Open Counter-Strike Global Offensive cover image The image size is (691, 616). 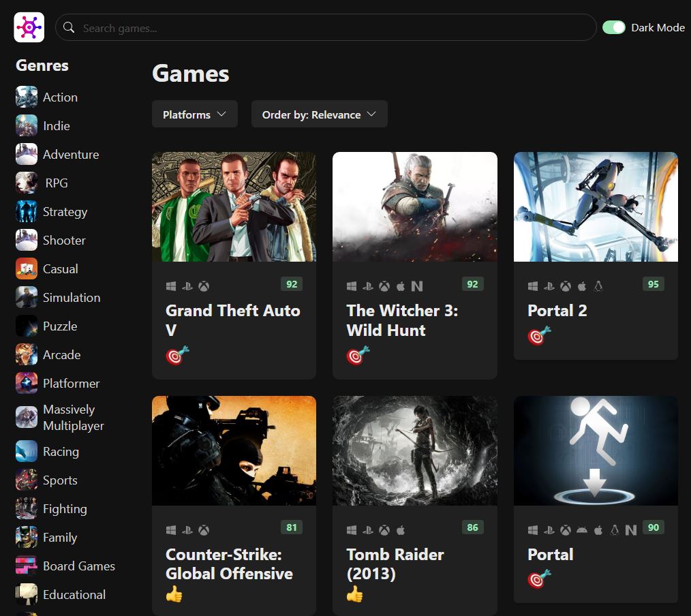[234, 450]
